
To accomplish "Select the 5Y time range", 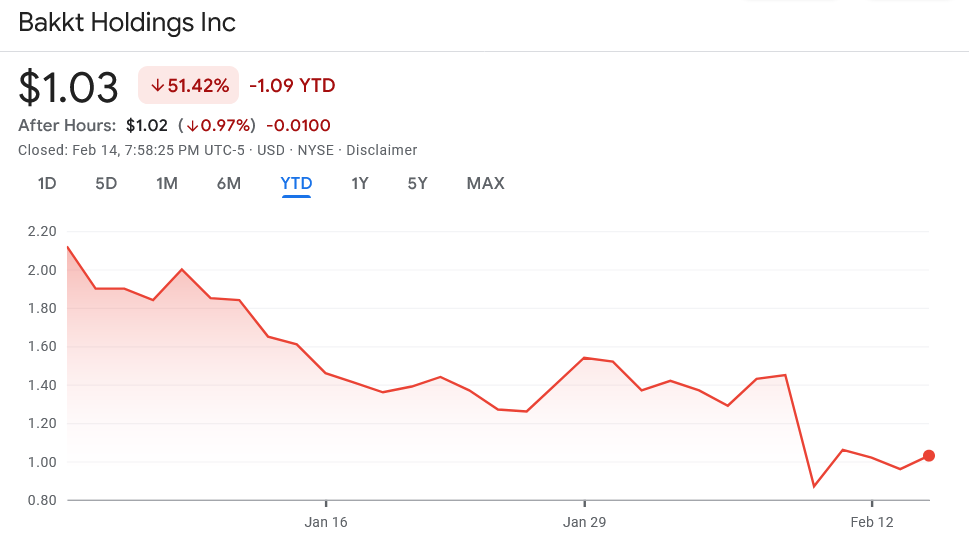I will pyautogui.click(x=417, y=183).
